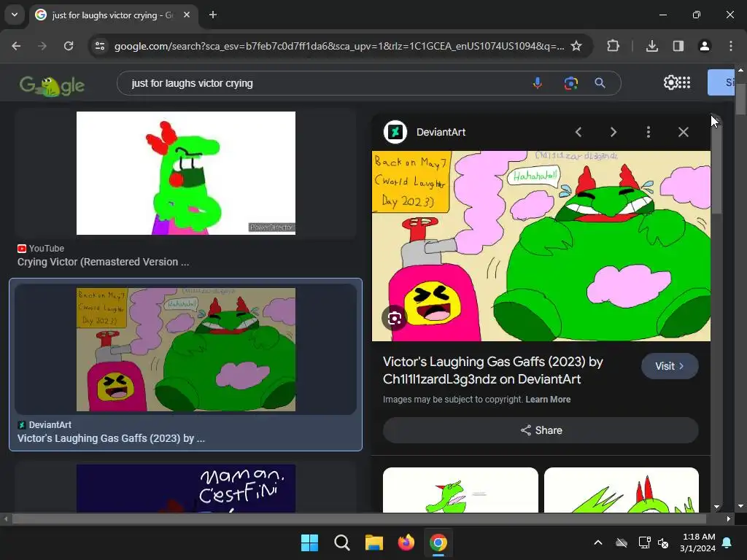Click the Chrome taskbar icon

coord(438,542)
